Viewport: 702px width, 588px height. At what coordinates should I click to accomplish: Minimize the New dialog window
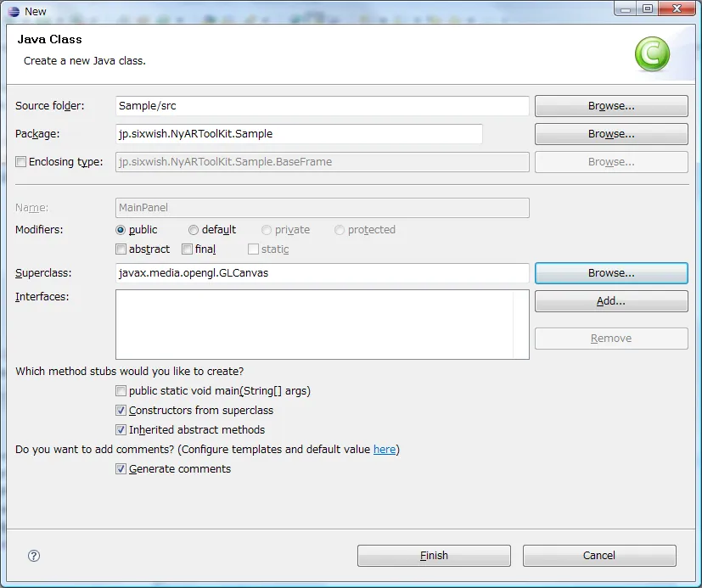(x=626, y=9)
